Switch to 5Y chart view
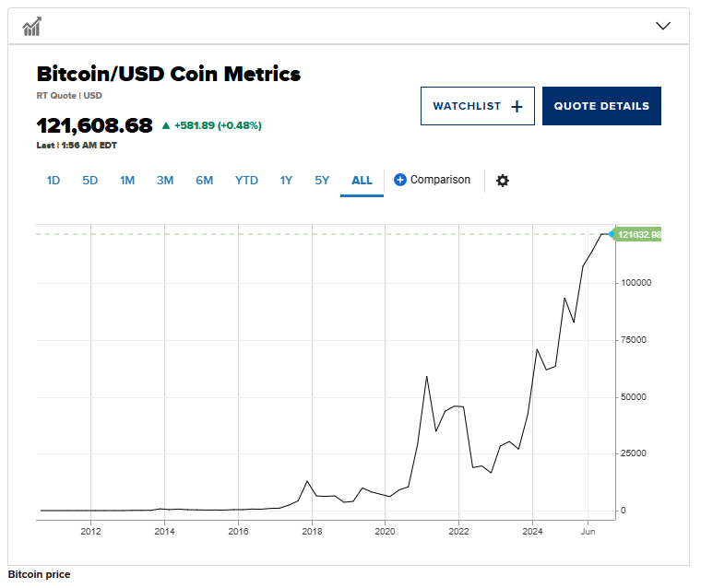 click(322, 181)
